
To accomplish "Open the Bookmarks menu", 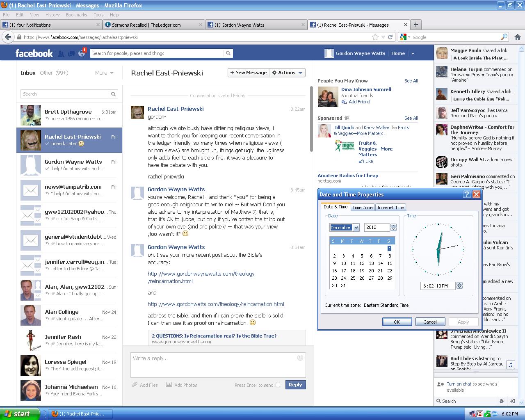I will [x=76, y=15].
